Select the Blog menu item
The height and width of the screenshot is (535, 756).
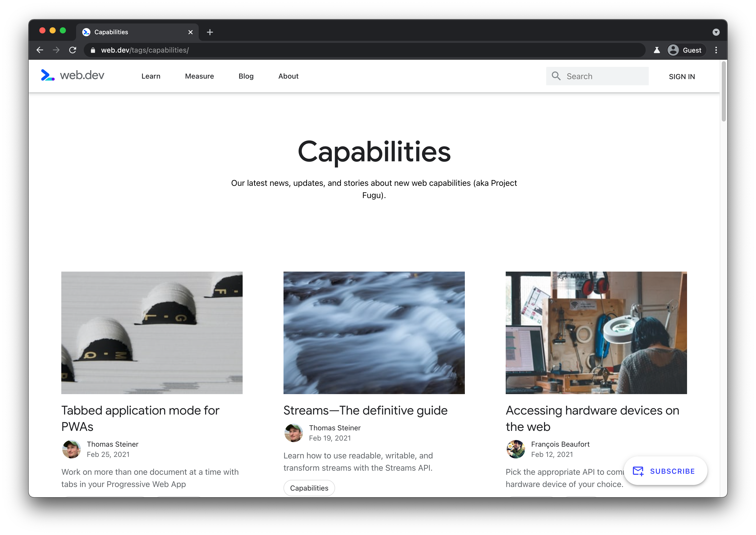(x=246, y=76)
